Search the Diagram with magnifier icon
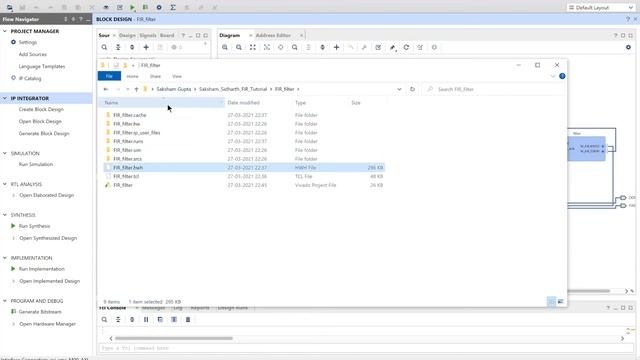The image size is (640, 360). pos(294,47)
